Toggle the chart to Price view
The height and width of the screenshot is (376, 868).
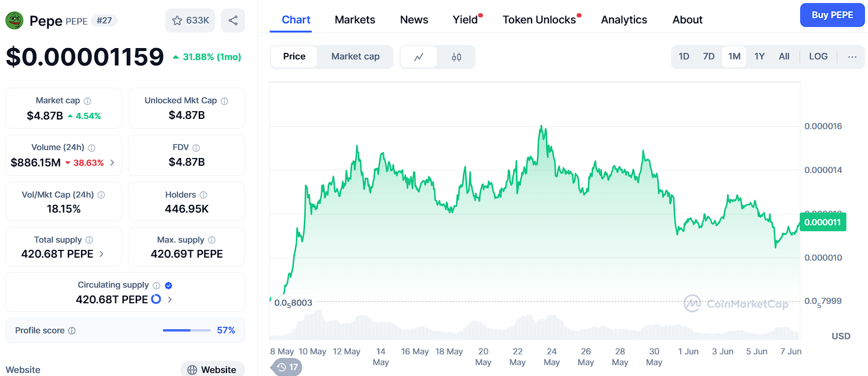click(294, 56)
